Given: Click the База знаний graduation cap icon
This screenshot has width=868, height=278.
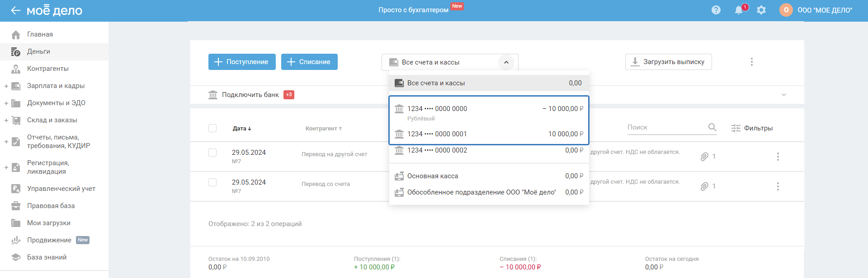Looking at the screenshot, I should click(x=16, y=257).
